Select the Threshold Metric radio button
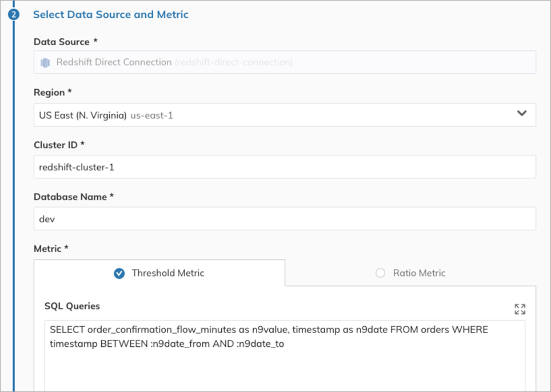This screenshot has height=392, width=551. pyautogui.click(x=119, y=273)
